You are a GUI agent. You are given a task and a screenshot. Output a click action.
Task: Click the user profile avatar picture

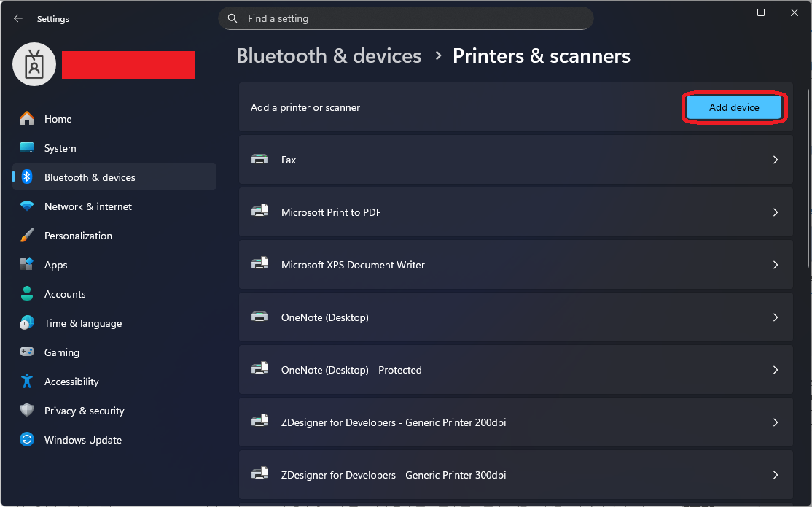pyautogui.click(x=34, y=64)
